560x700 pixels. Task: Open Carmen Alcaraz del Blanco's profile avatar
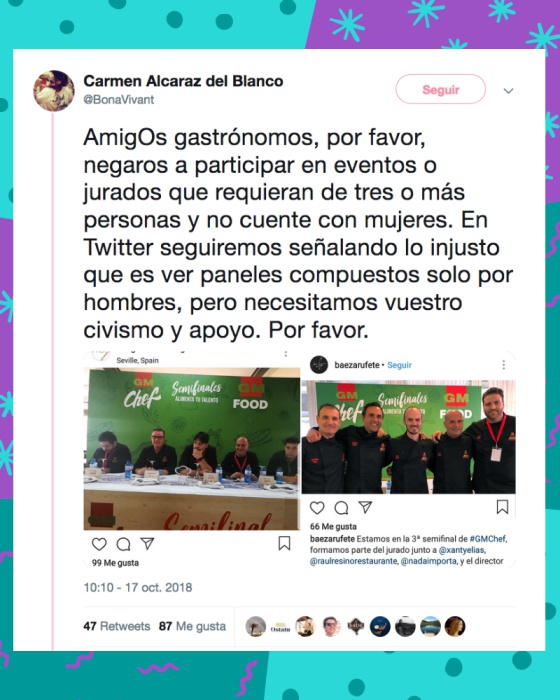54,90
